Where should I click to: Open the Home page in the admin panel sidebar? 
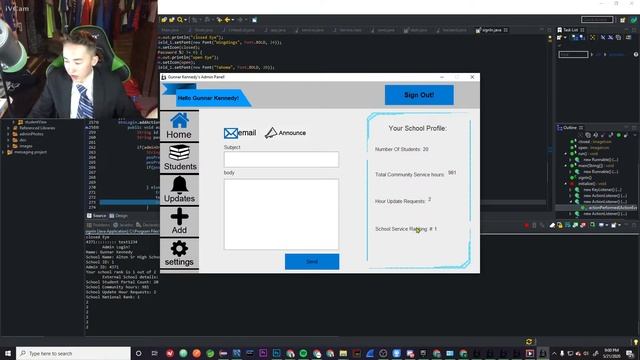pyautogui.click(x=179, y=126)
